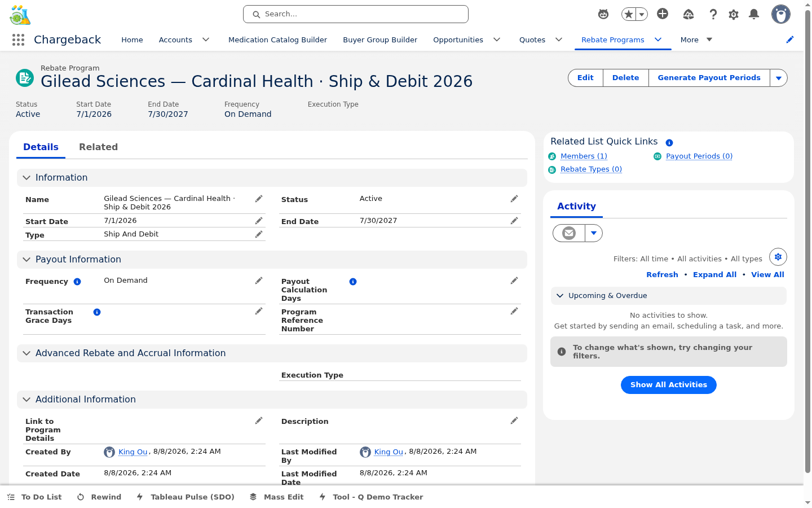The height and width of the screenshot is (508, 812).
Task: Open the Medication Catalog Builder tab
Action: (x=277, y=40)
